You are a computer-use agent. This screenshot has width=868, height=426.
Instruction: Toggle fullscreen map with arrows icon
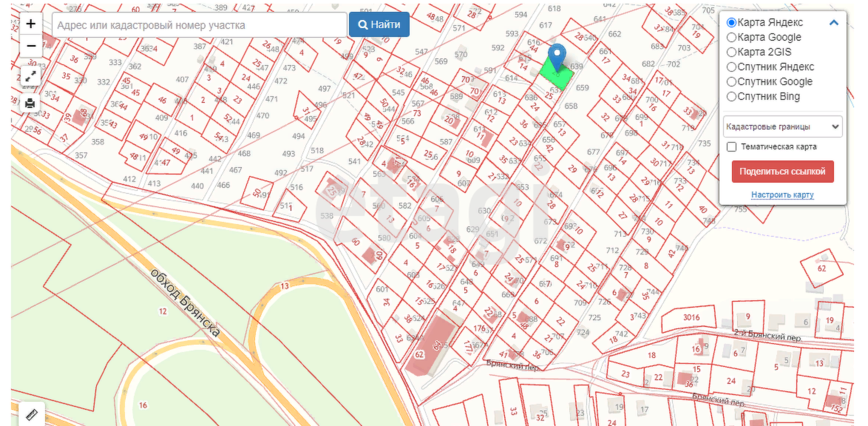pos(30,77)
